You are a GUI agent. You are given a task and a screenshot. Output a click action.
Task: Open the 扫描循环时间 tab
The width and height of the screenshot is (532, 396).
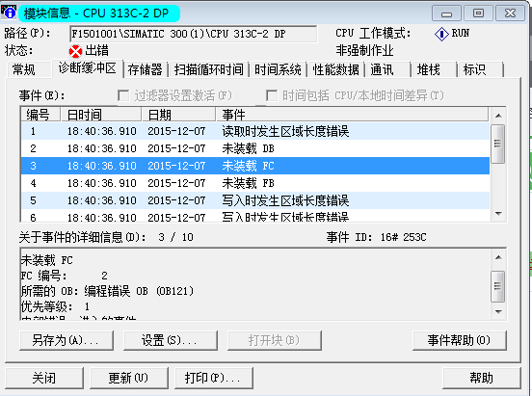click(209, 69)
